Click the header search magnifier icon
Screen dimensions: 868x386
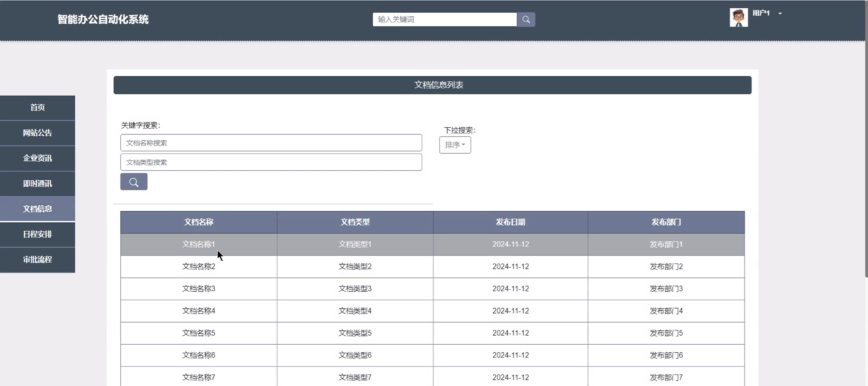pyautogui.click(x=526, y=20)
